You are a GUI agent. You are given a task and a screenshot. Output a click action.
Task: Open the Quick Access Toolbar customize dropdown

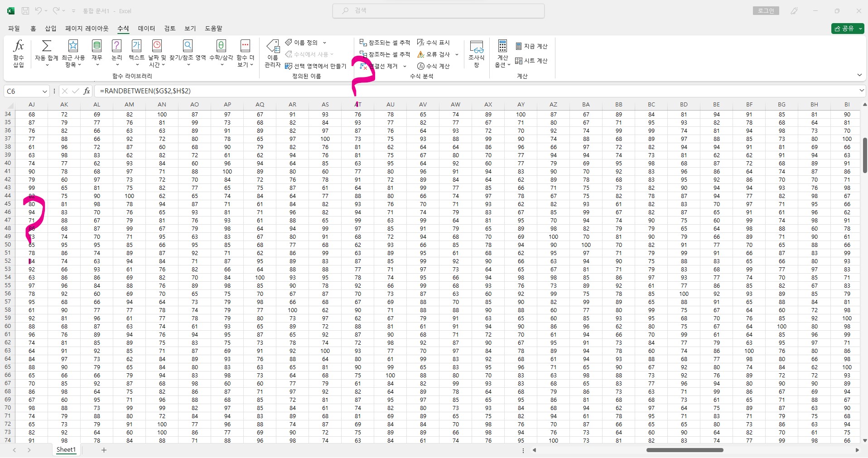(73, 11)
